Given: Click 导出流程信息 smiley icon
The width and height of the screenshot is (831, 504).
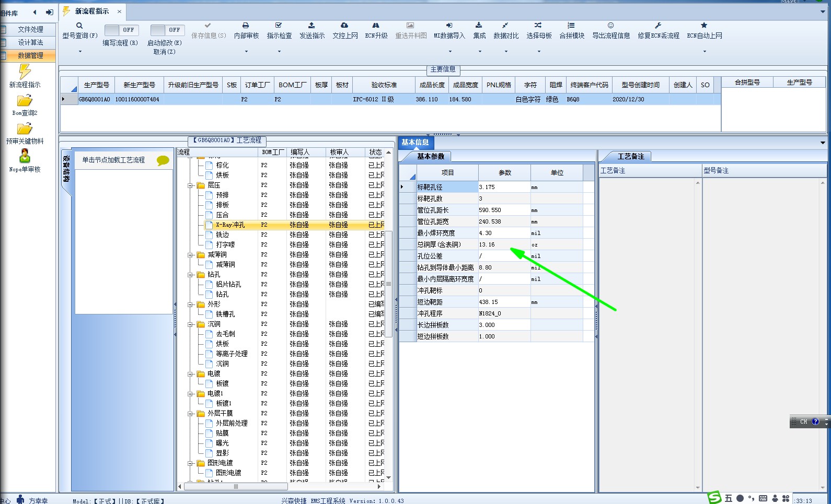Looking at the screenshot, I should point(610,25).
